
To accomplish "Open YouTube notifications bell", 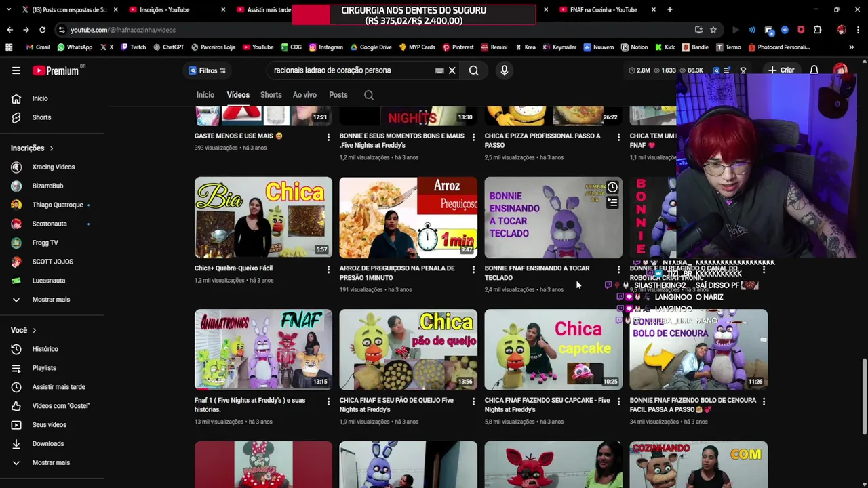I will 814,70.
